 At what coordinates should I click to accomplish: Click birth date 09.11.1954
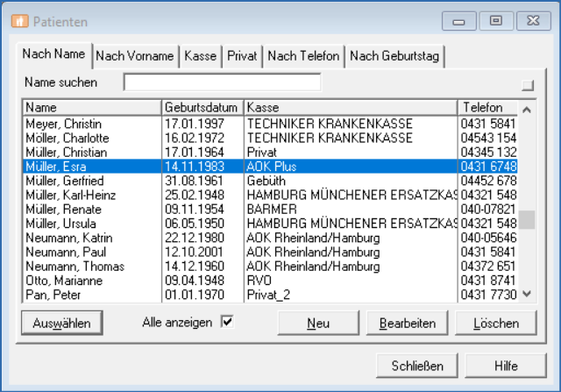[195, 209]
